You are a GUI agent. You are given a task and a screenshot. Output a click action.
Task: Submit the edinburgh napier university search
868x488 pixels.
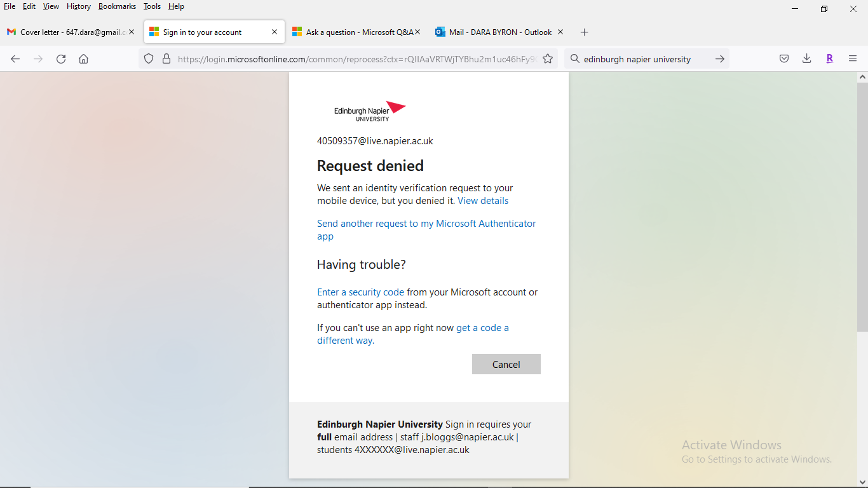coord(719,58)
